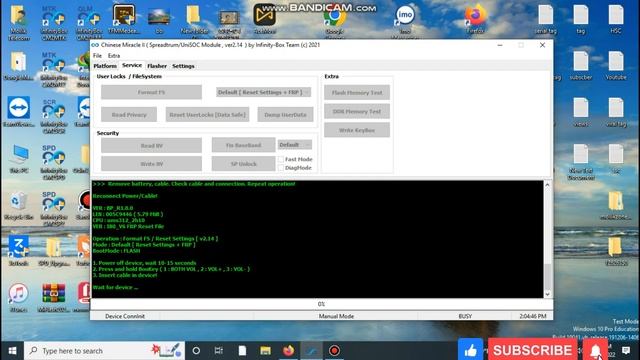Open the HSC file on desktop
The width and height of the screenshot is (640, 360).
coord(616,20)
